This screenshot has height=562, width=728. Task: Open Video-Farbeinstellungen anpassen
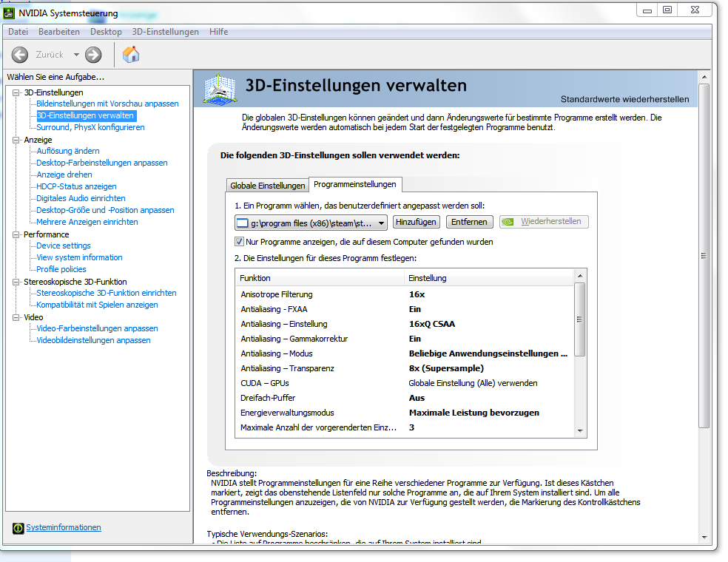coord(97,328)
